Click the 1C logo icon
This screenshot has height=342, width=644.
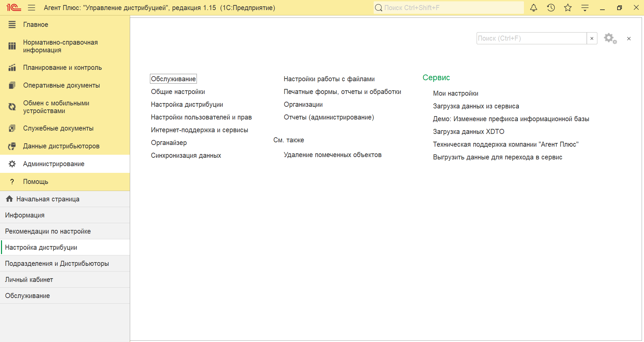point(14,7)
